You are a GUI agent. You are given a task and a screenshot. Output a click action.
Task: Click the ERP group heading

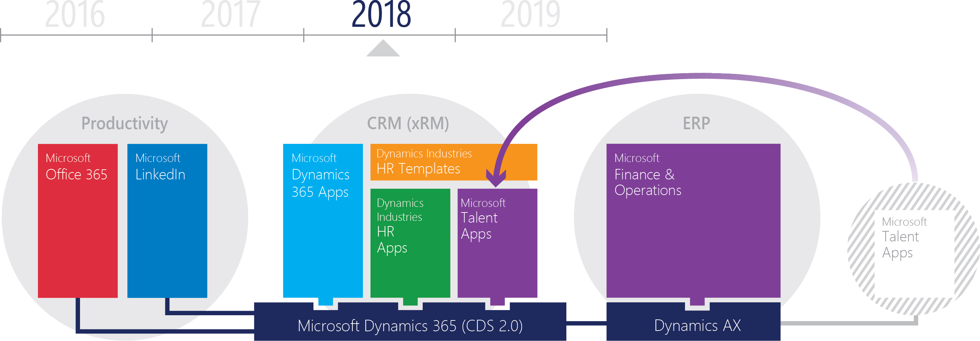click(x=696, y=123)
